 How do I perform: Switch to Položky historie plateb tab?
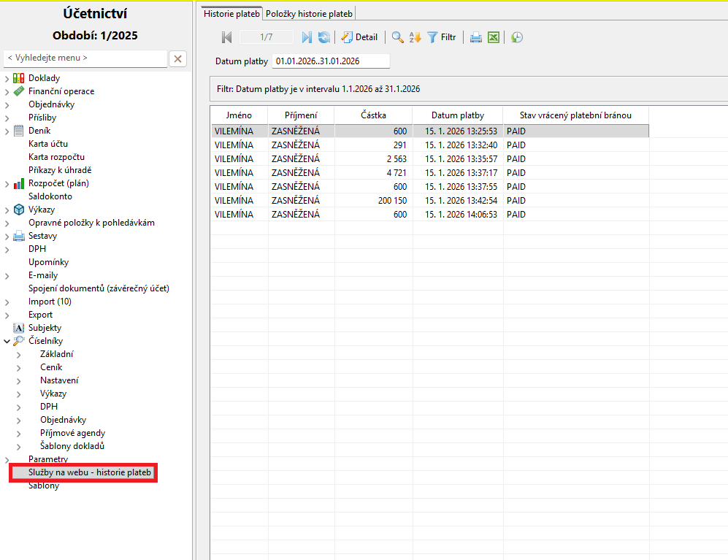click(x=309, y=13)
